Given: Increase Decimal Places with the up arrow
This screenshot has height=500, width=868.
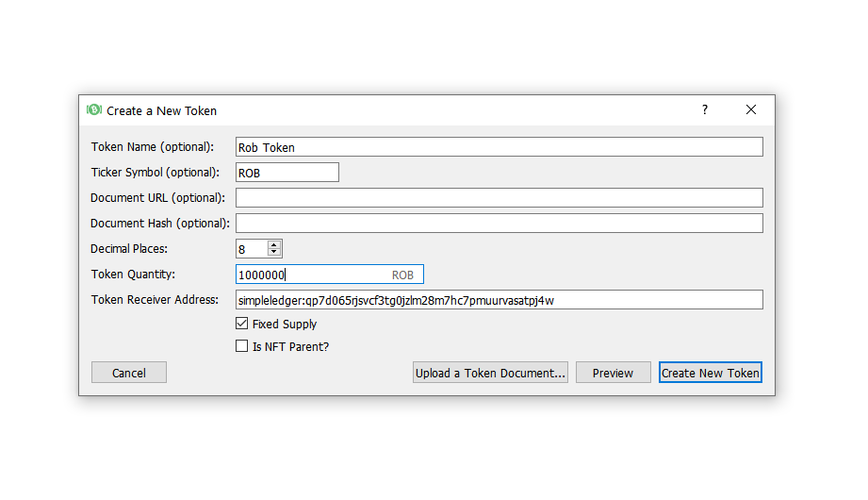Looking at the screenshot, I should point(274,244).
